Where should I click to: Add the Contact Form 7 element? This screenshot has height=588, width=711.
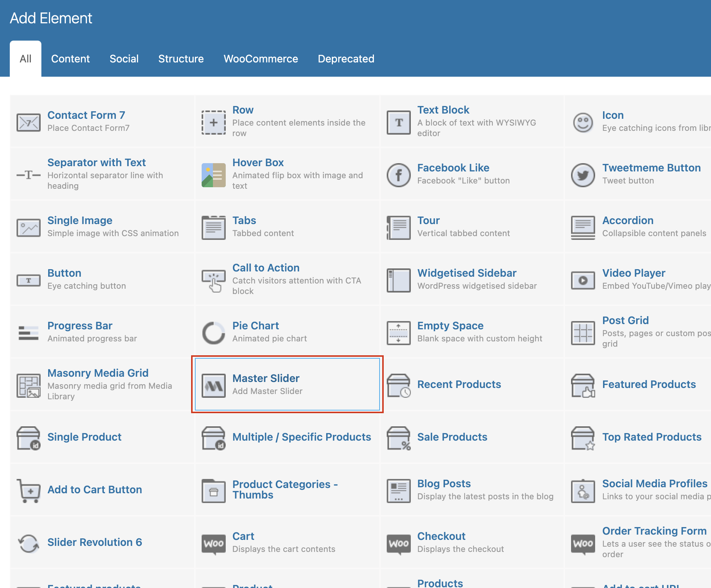pyautogui.click(x=102, y=121)
